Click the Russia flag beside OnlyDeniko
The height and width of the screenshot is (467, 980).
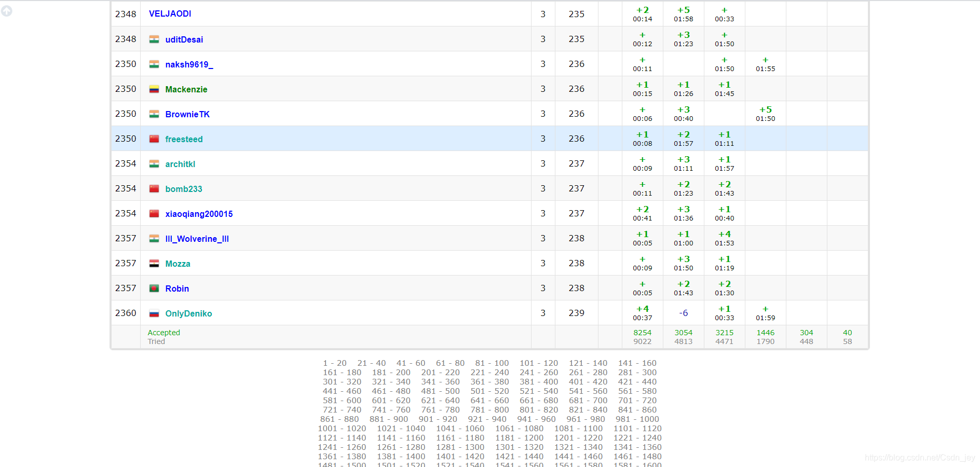(x=154, y=313)
